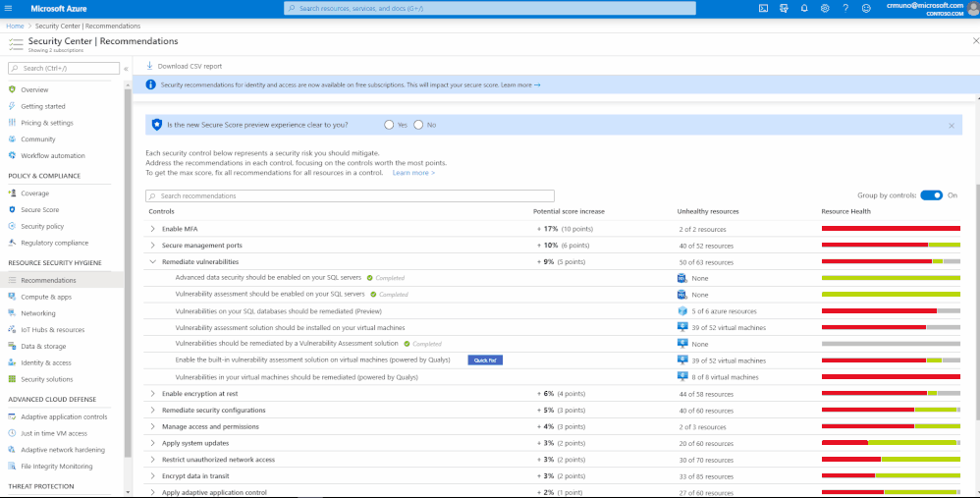Expand Enable encryption at rest control

[x=152, y=394]
